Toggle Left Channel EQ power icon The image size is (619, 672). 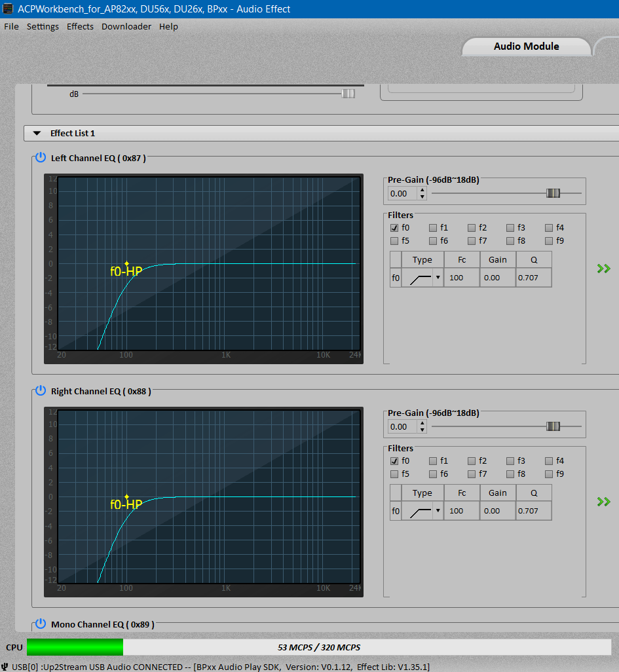tap(41, 158)
